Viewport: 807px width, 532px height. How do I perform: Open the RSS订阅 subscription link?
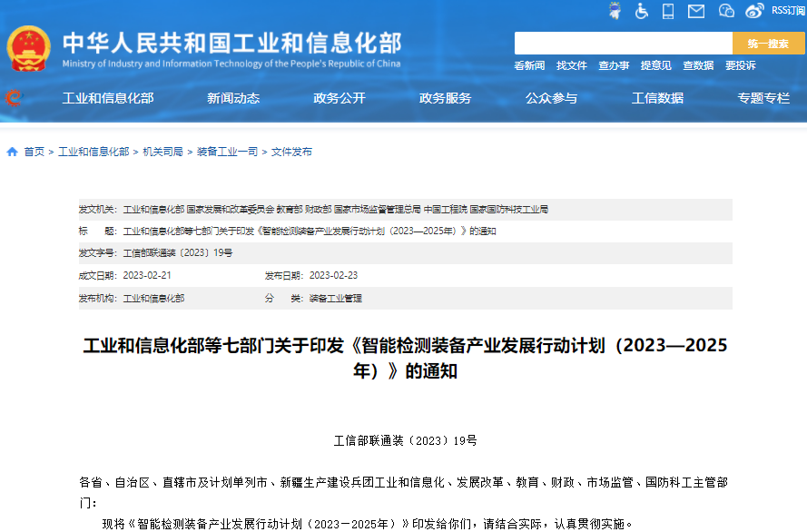(x=786, y=10)
